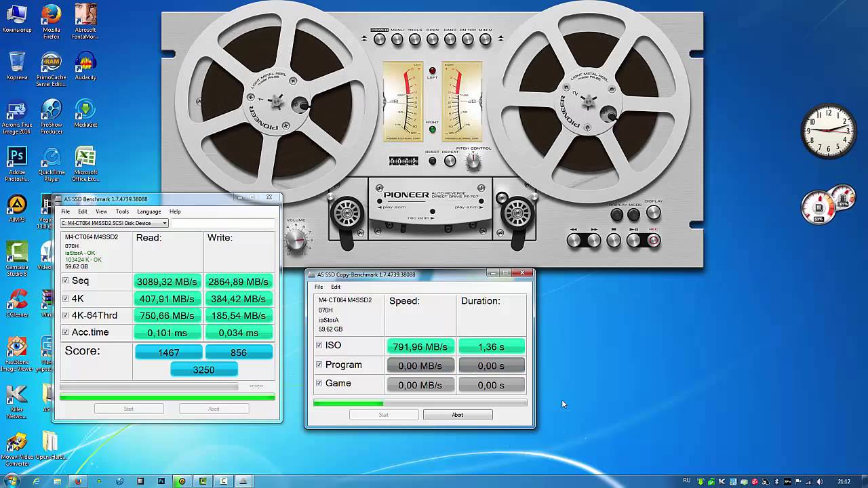The width and height of the screenshot is (868, 488).
Task: Toggle REPEAT button on Pioneer player
Action: [x=450, y=161]
